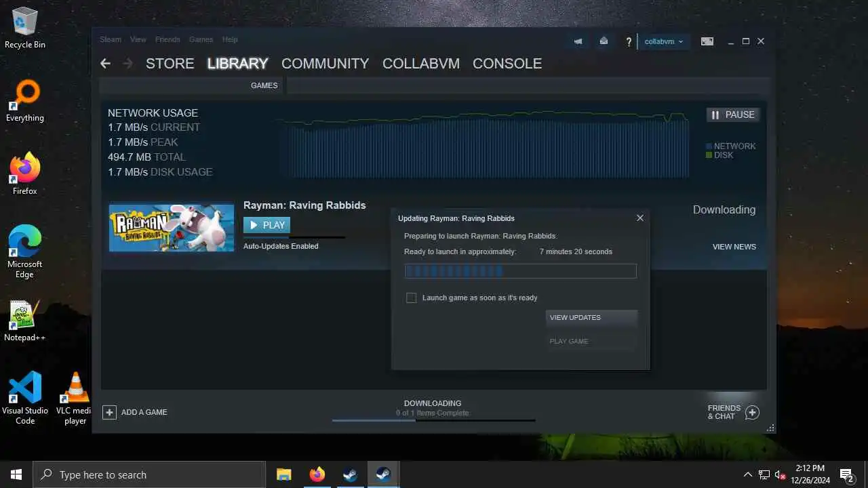Open the FRIENDS & CHAT label
Viewport: 868px width, 488px height.
click(724, 412)
